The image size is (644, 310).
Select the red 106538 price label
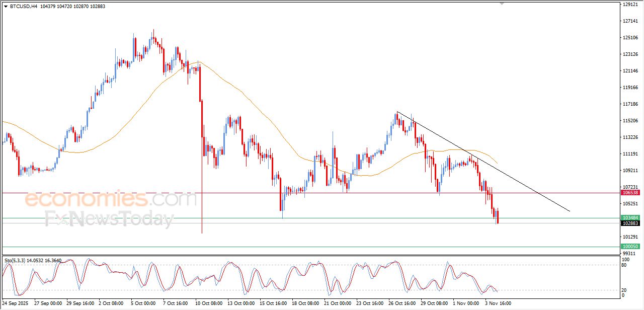tap(630, 193)
